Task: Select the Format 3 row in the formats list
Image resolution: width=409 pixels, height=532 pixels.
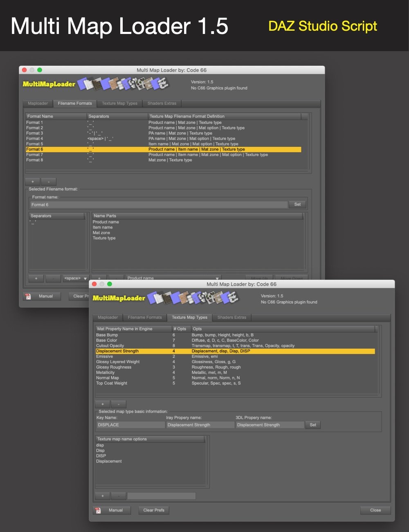Action: (x=123, y=133)
